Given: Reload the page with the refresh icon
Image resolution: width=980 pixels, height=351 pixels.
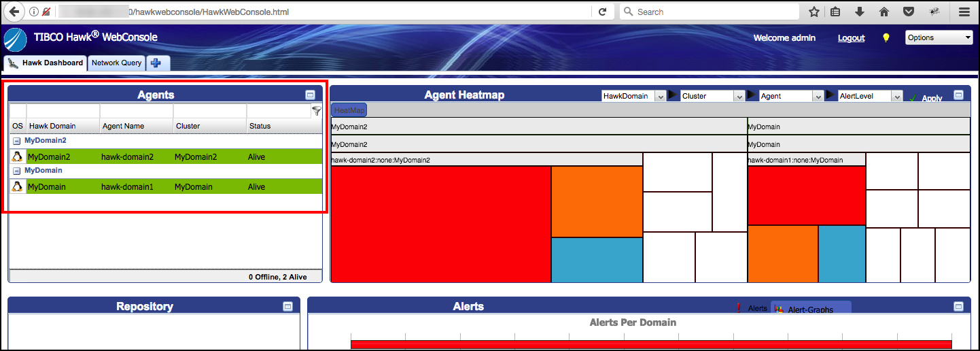Looking at the screenshot, I should point(602,12).
